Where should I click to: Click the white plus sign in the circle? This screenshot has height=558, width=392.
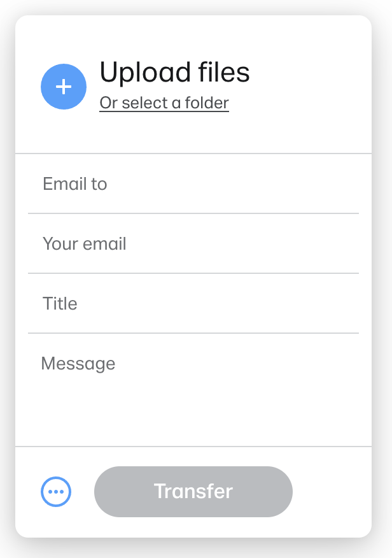coord(64,87)
